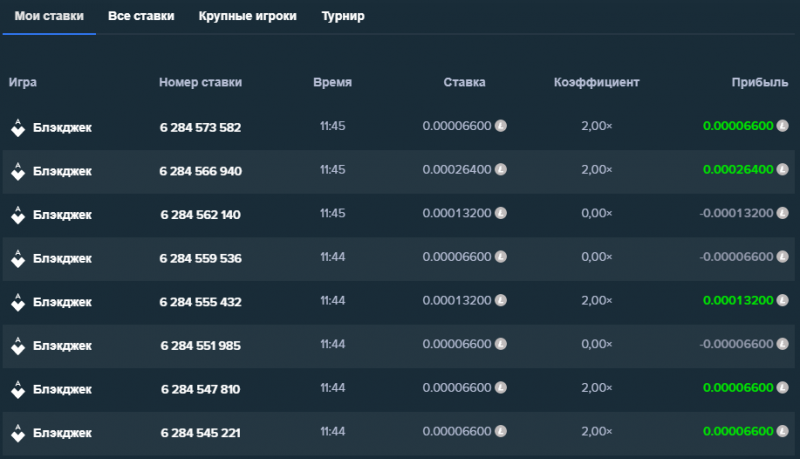Click loss -0.00006600 in row 6 284 559 536
This screenshot has height=459, width=800.
(736, 257)
